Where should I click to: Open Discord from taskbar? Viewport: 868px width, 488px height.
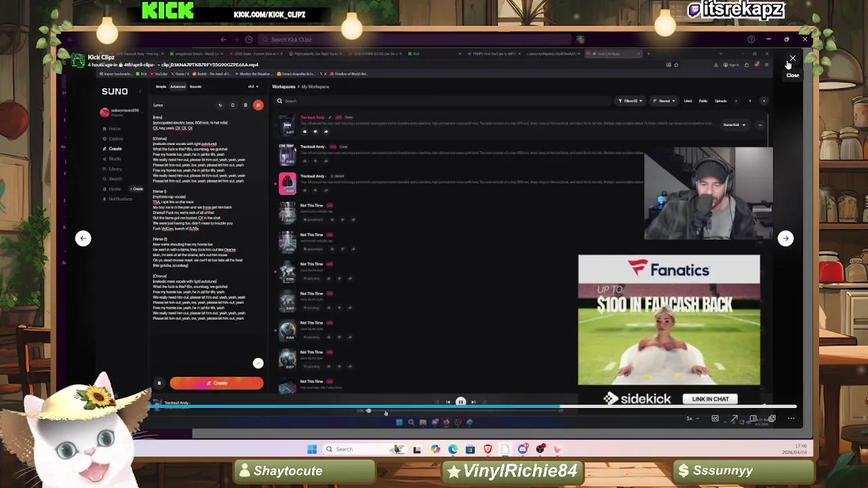tap(523, 449)
